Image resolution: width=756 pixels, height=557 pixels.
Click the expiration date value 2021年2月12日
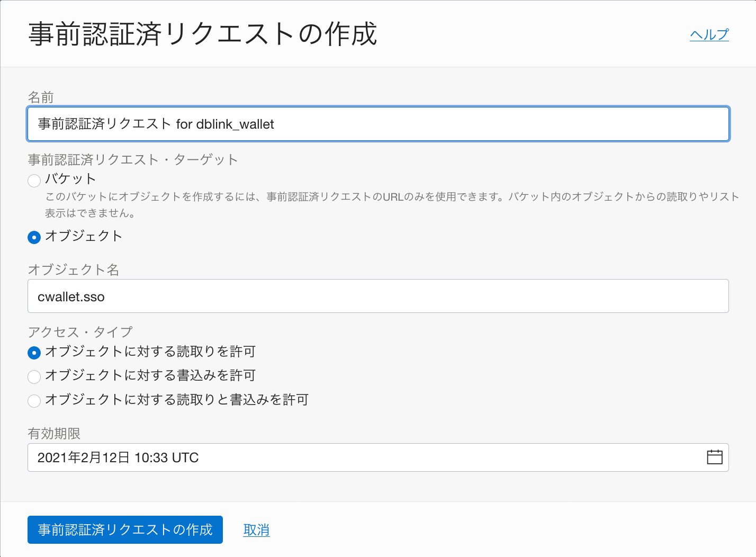(118, 457)
